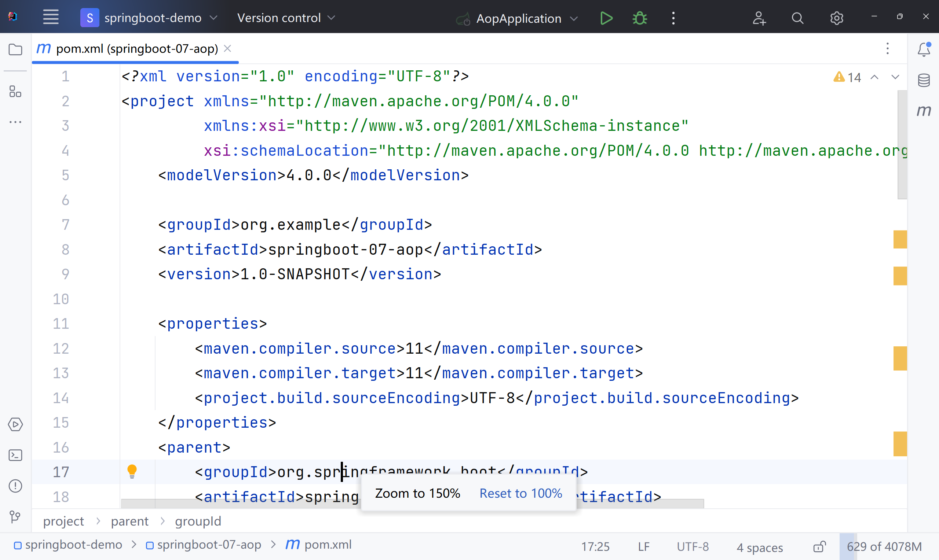
Task: Click the Zoom to 150% label
Action: [417, 493]
